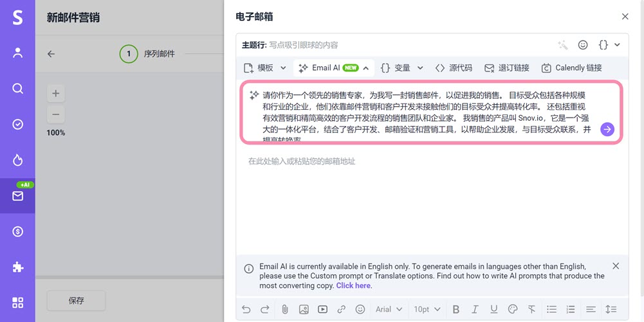Insert an image into the email
The width and height of the screenshot is (644, 322).
coord(304,309)
